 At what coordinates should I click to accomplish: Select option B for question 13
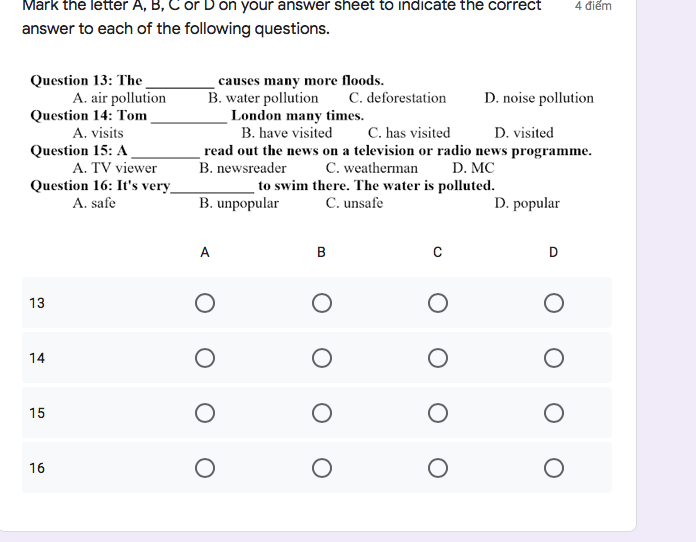[321, 303]
